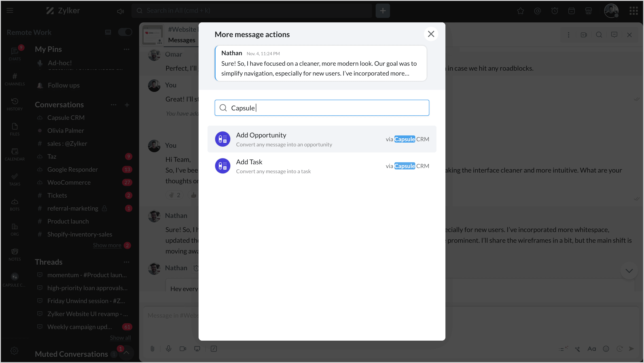Close the More message actions dialog
Viewport: 644px width, 363px height.
[x=431, y=34]
